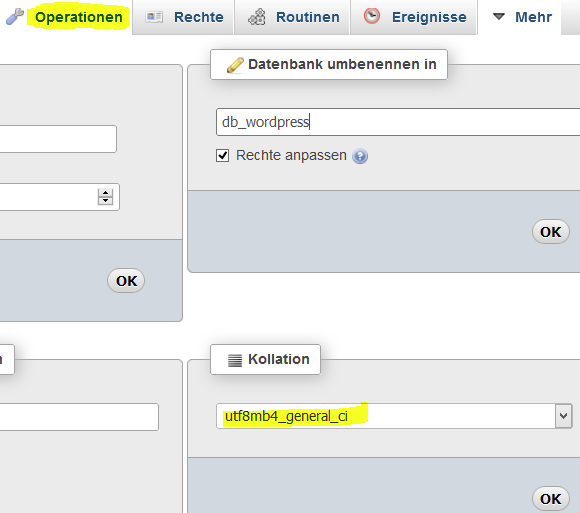Focus the db_wordpress name input field
Viewport: 580px width, 513px height.
(x=398, y=122)
